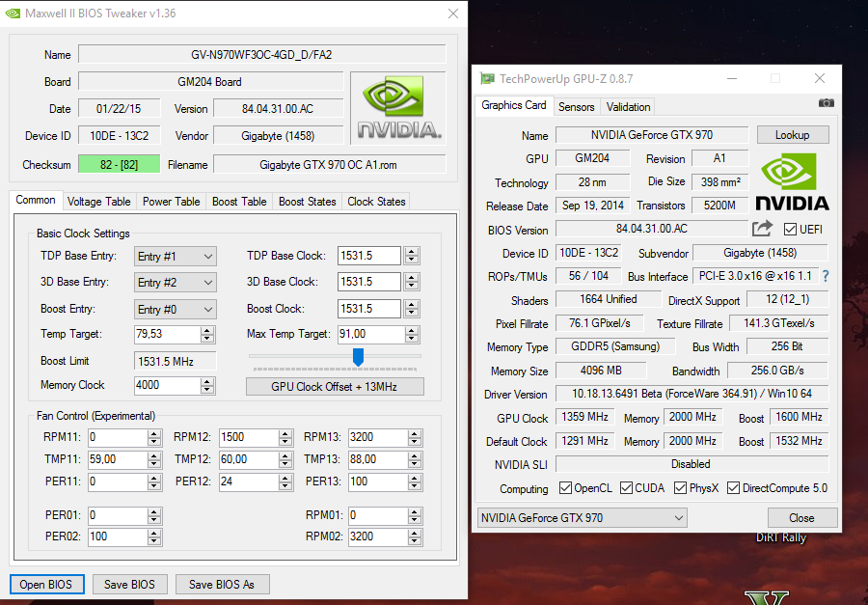Select the Common tab
This screenshot has height=605, width=868.
[x=36, y=200]
